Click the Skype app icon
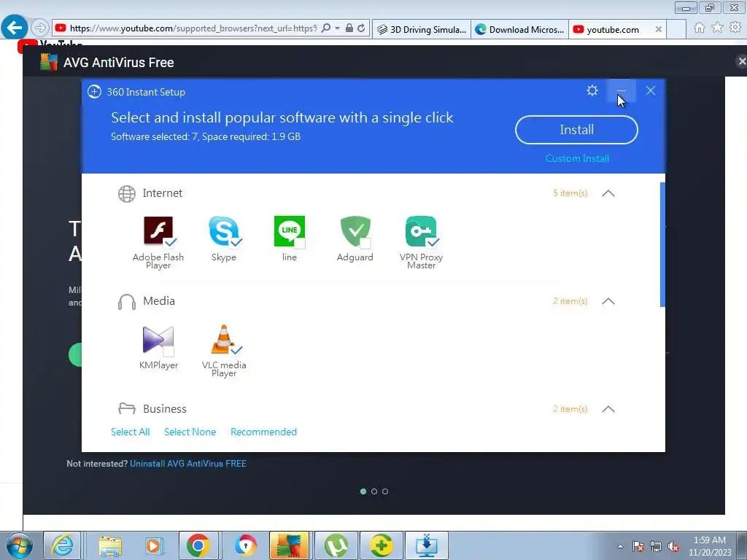Image resolution: width=747 pixels, height=560 pixels. coord(223,231)
